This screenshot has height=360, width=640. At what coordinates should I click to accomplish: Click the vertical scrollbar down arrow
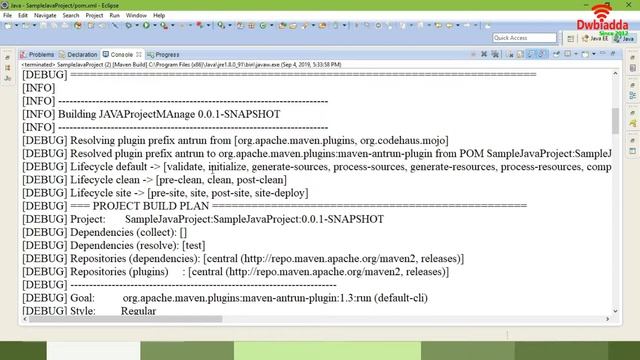coord(615,311)
